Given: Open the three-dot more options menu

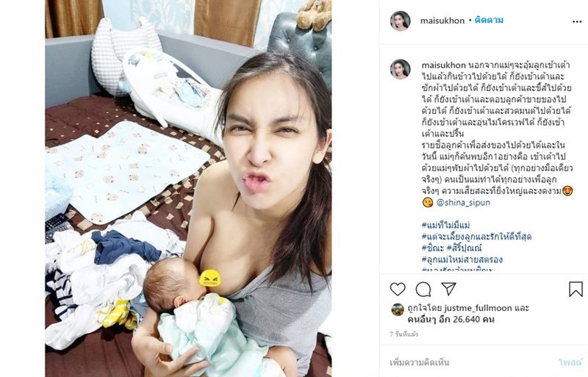Looking at the screenshot, I should click(577, 22).
